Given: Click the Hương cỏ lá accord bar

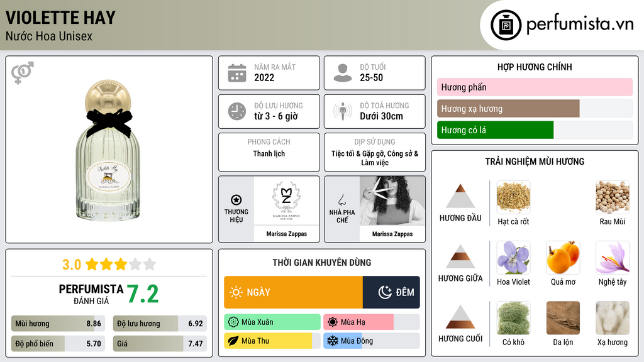Looking at the screenshot, I should point(535,129).
